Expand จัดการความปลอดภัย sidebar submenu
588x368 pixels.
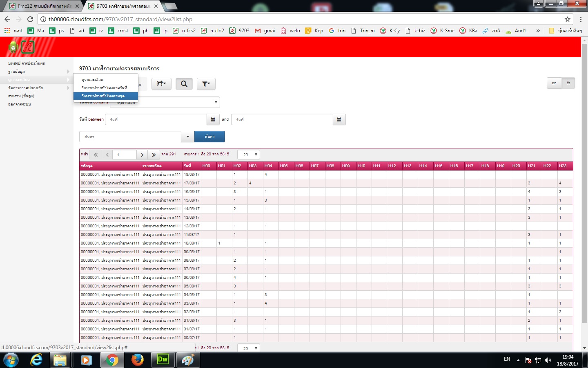[x=37, y=88]
